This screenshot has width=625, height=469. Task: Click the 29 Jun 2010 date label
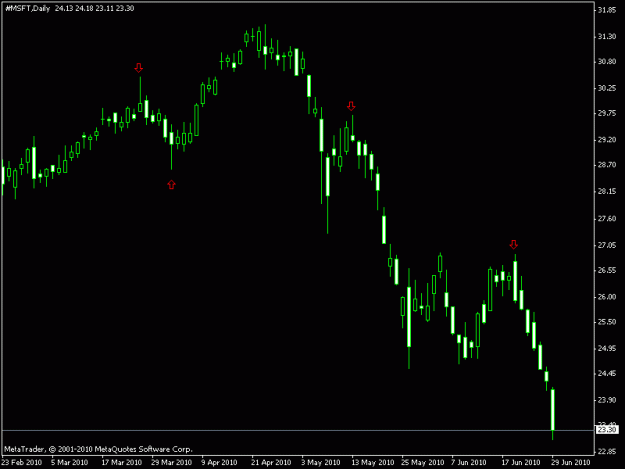[x=570, y=463]
